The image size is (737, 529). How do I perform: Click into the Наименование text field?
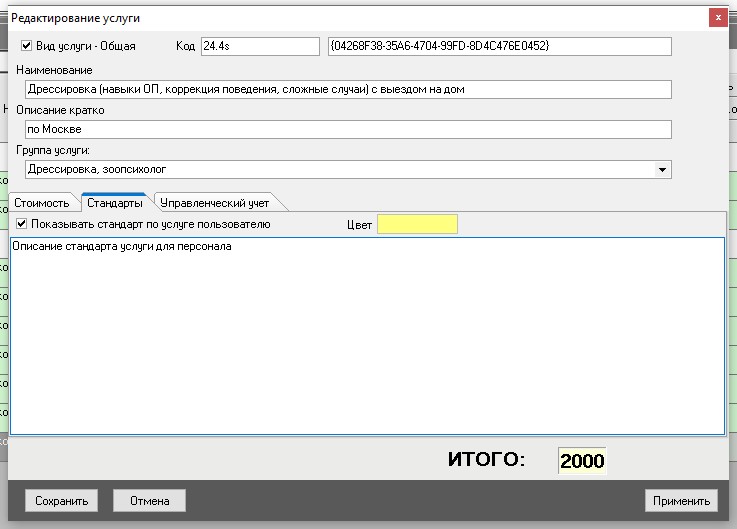click(x=347, y=89)
